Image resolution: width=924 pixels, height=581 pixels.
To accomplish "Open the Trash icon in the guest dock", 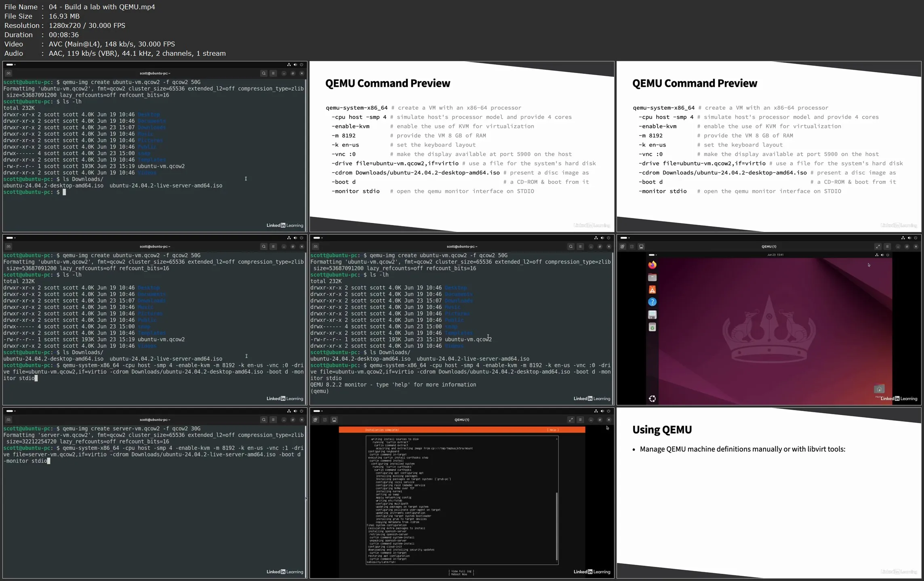I will [x=652, y=327].
